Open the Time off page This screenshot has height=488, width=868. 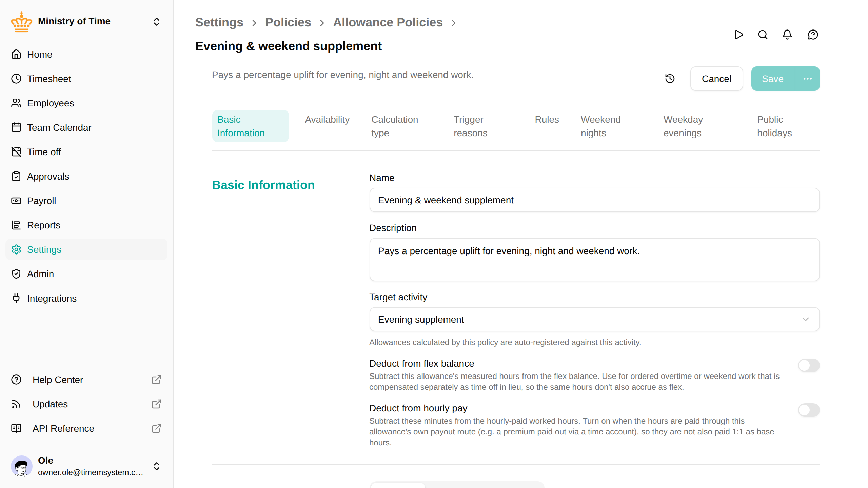coord(86,152)
